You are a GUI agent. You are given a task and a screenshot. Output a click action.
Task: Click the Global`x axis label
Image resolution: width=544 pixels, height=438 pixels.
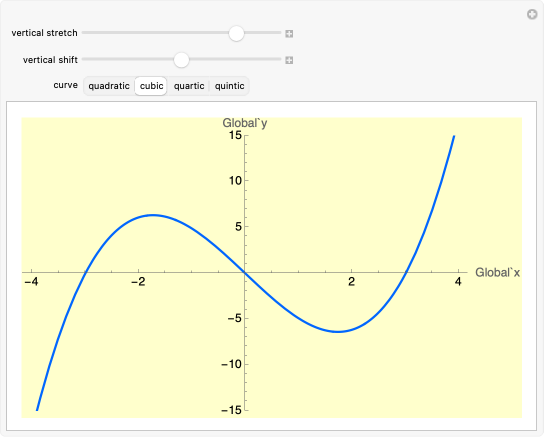(498, 272)
